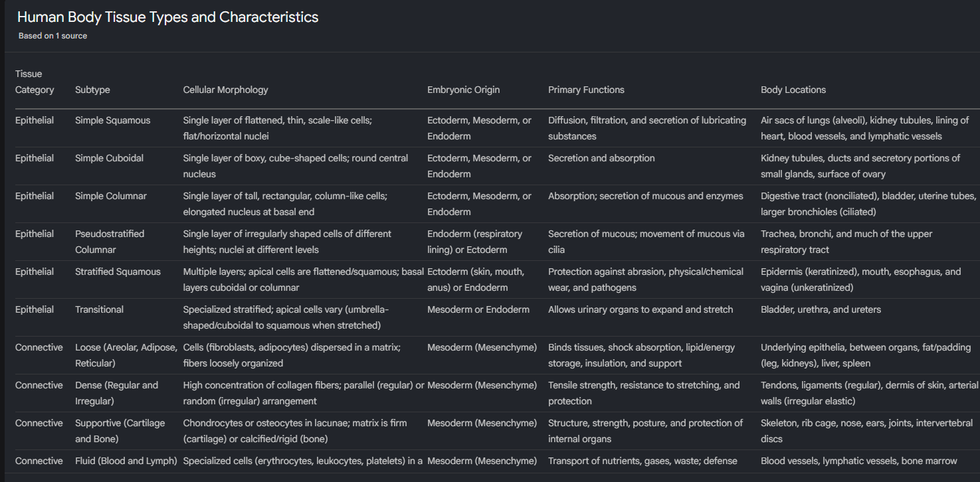Select the Simple Squamous subtype cell
The image size is (980, 482).
click(112, 120)
